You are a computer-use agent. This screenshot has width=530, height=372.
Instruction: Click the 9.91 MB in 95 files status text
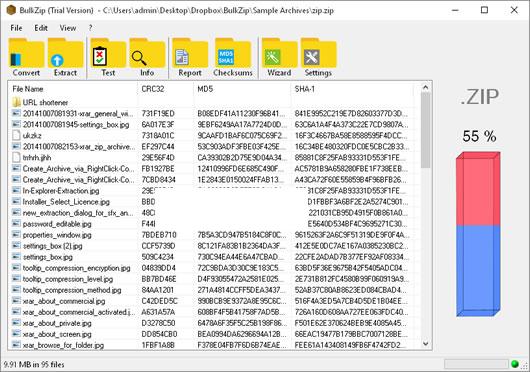34,364
